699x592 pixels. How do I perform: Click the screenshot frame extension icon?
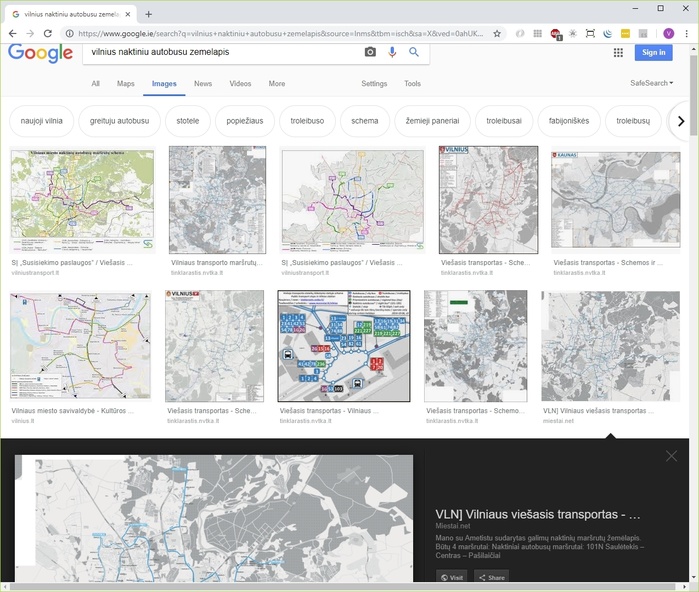(x=590, y=33)
